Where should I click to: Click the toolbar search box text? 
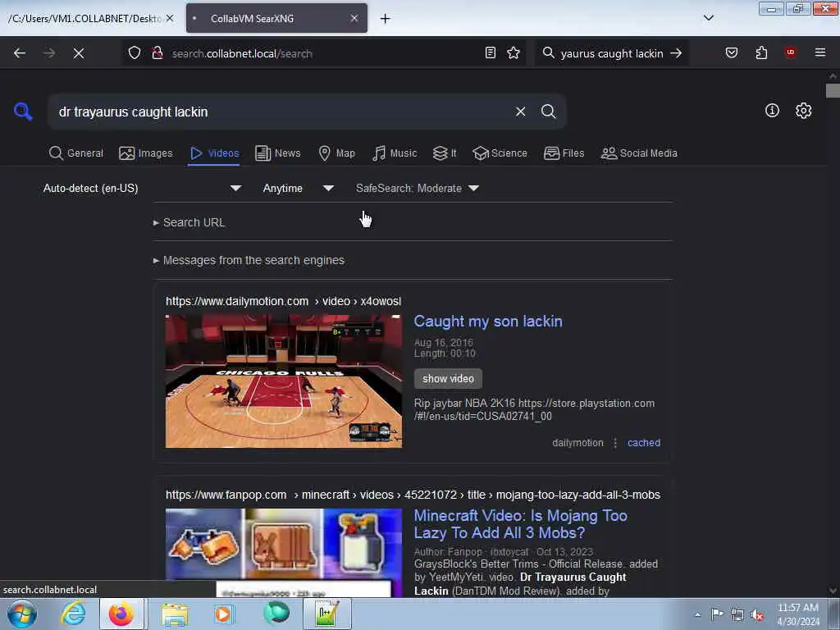(x=612, y=53)
